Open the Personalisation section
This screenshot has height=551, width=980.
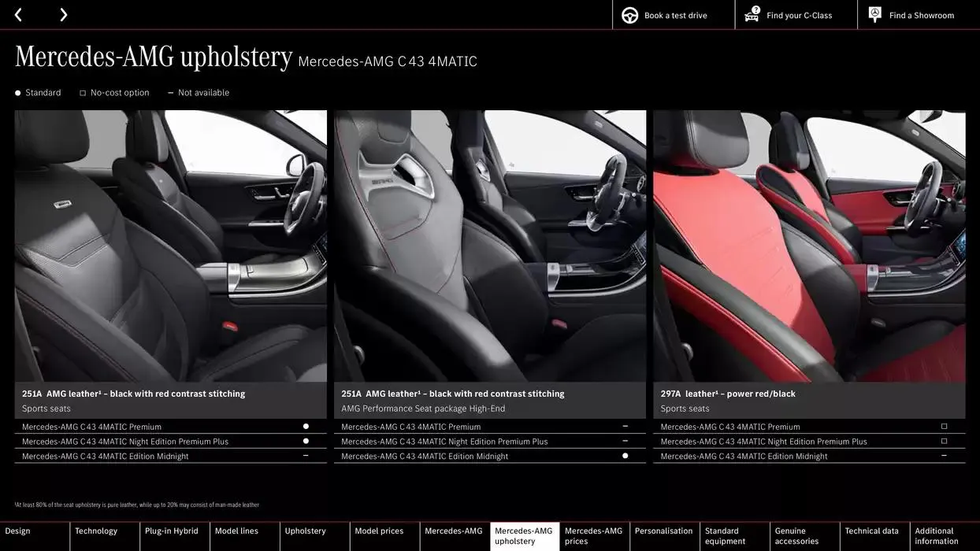tap(664, 531)
